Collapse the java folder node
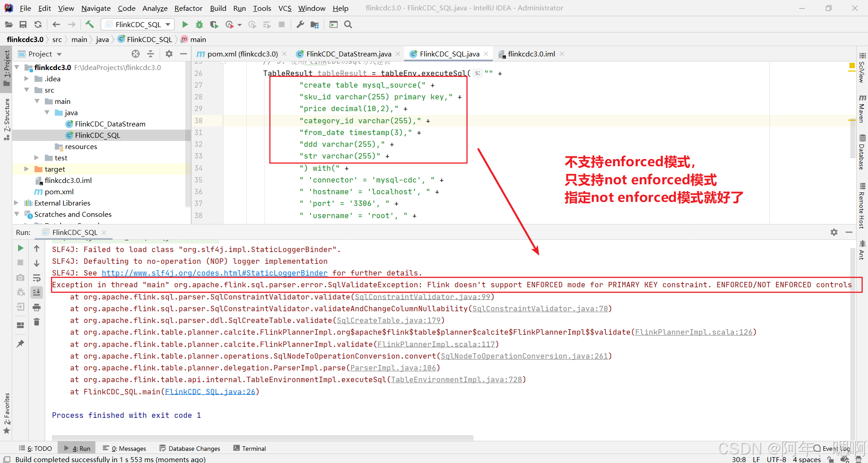868x463 pixels. pyautogui.click(x=47, y=112)
